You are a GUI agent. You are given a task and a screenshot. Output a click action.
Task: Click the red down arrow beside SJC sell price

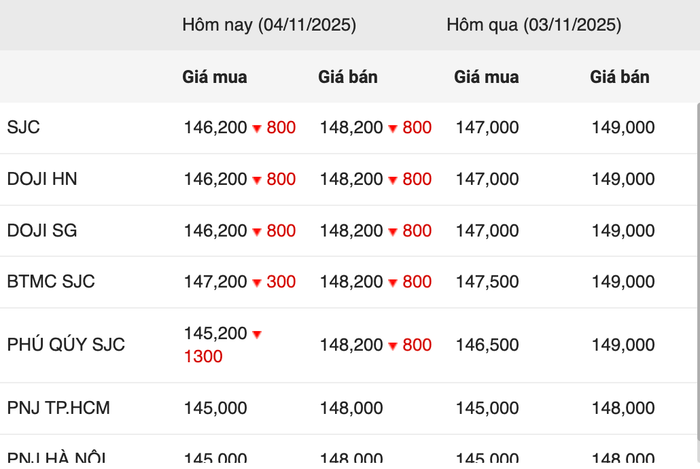pos(393,129)
